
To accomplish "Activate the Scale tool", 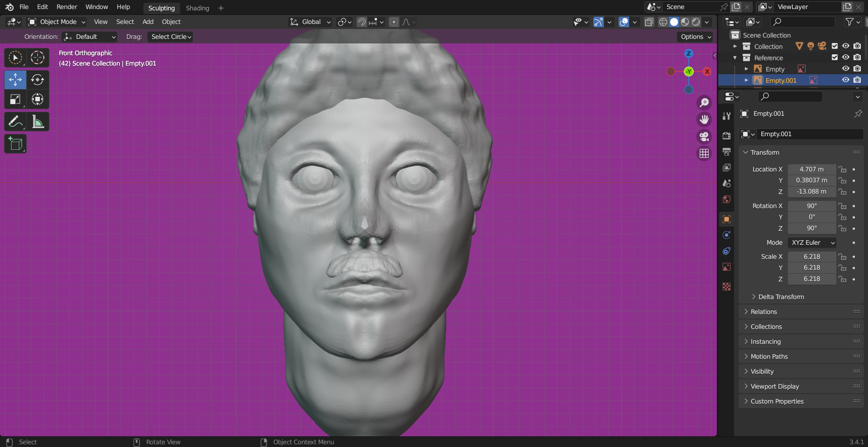I will (15, 100).
